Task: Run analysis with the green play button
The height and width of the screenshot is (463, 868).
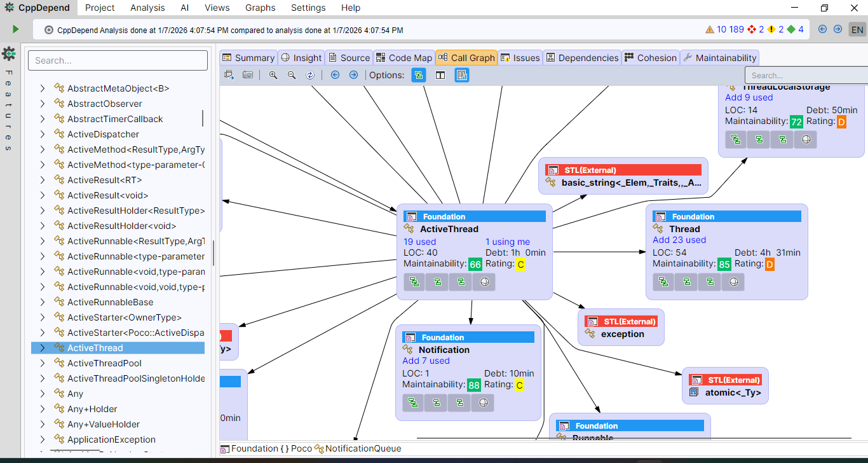Action: (x=16, y=29)
